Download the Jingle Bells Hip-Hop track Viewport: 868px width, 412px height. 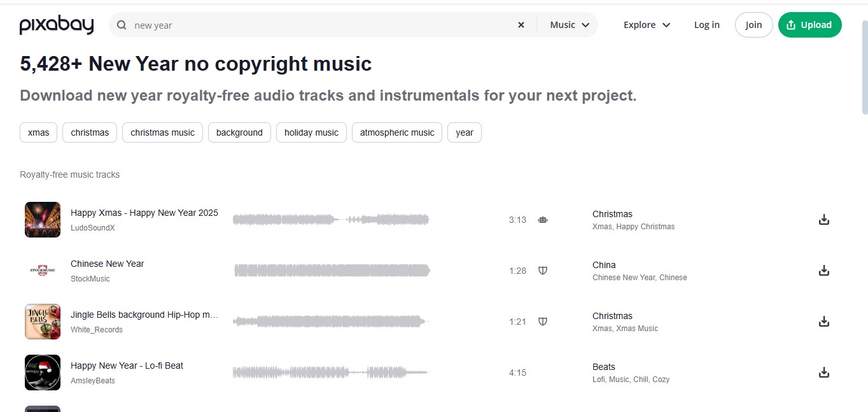pos(823,322)
